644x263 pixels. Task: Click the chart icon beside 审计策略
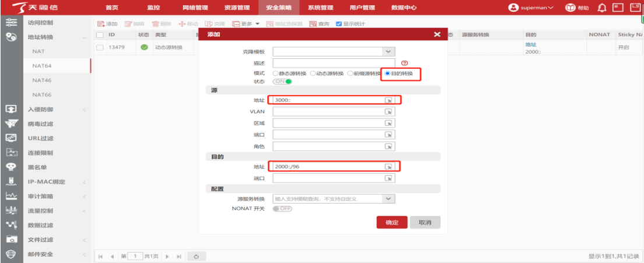click(x=11, y=196)
